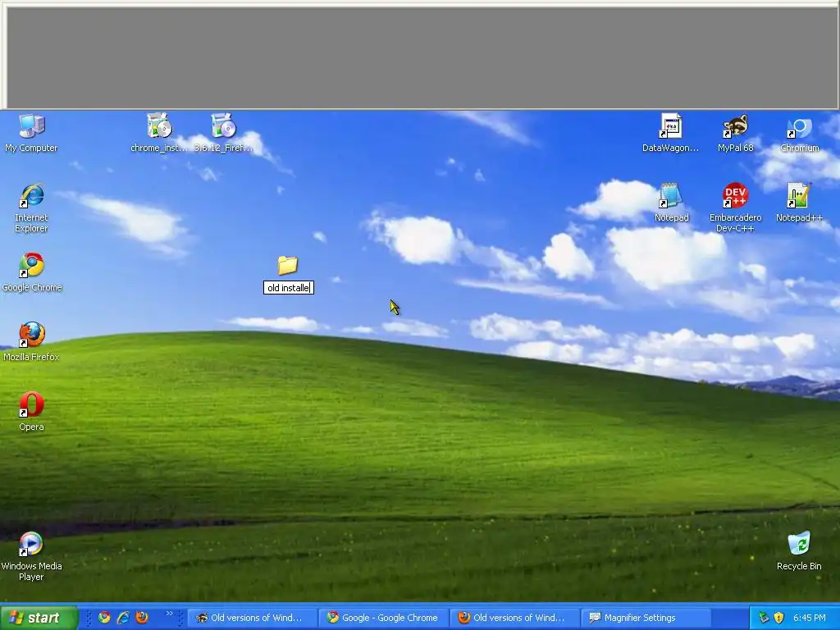The width and height of the screenshot is (840, 630).
Task: Click the 6:45 PM system clock
Action: (x=810, y=618)
